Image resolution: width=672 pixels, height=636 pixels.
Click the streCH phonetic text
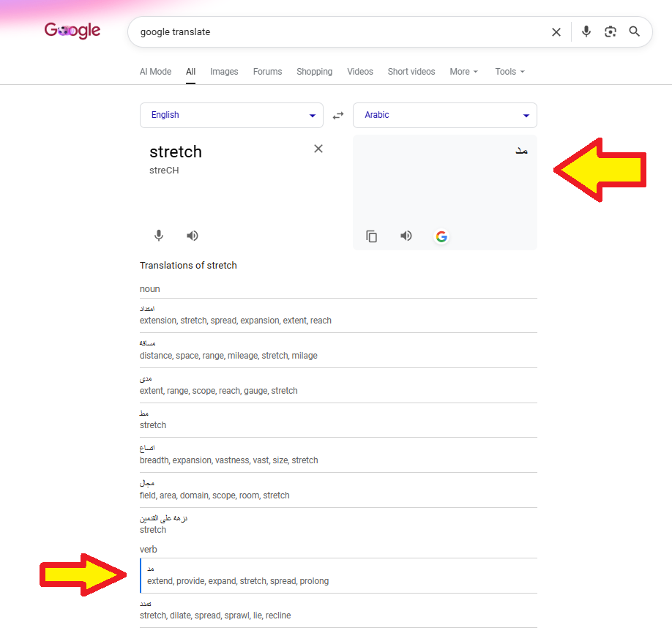point(164,171)
